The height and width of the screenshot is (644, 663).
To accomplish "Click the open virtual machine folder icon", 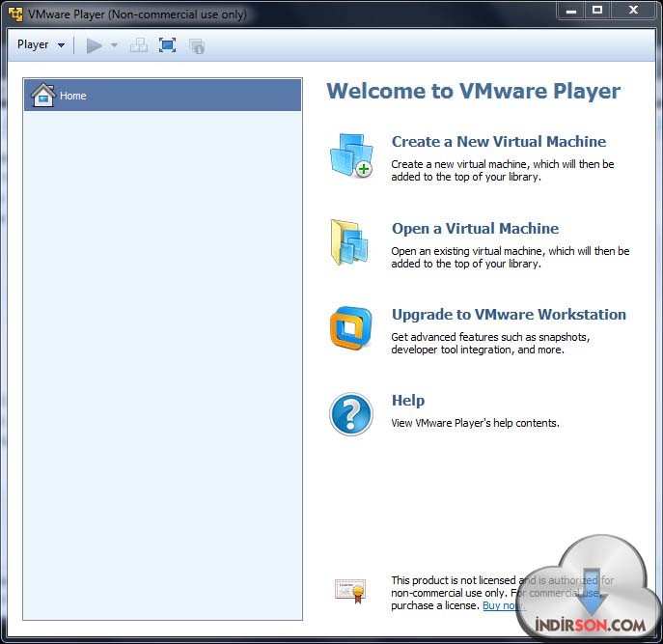I will pos(349,242).
